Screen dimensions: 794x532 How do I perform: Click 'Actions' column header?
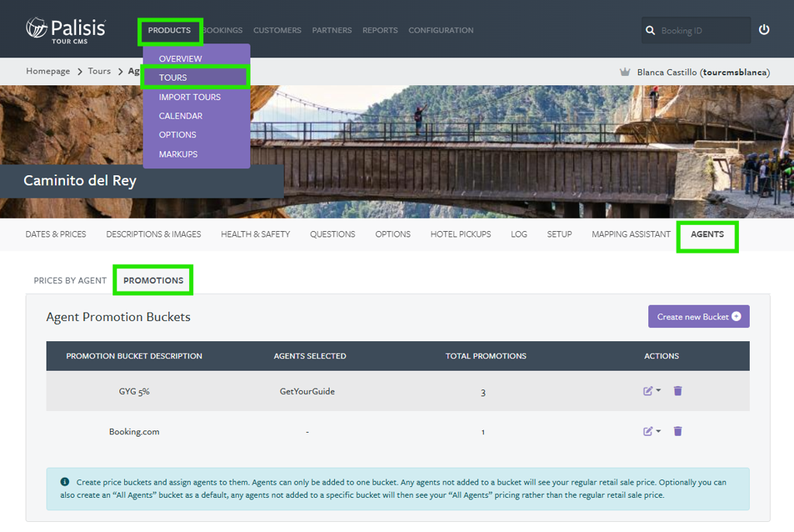pyautogui.click(x=661, y=356)
